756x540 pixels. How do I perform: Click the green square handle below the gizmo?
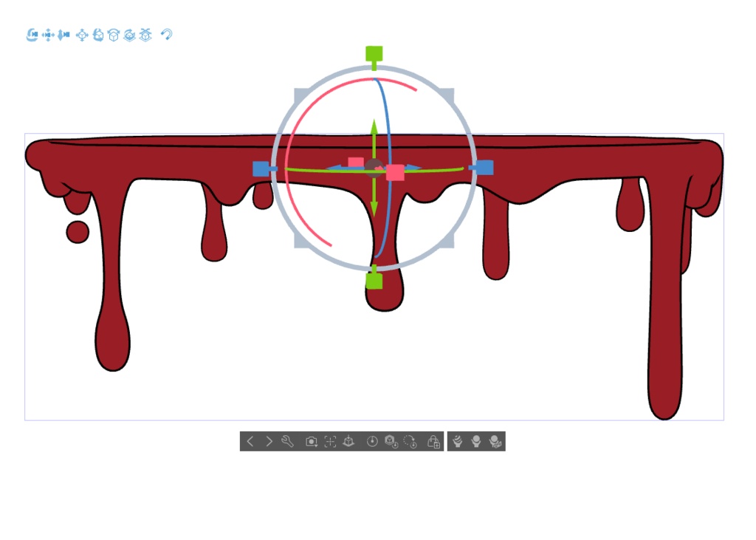374,281
